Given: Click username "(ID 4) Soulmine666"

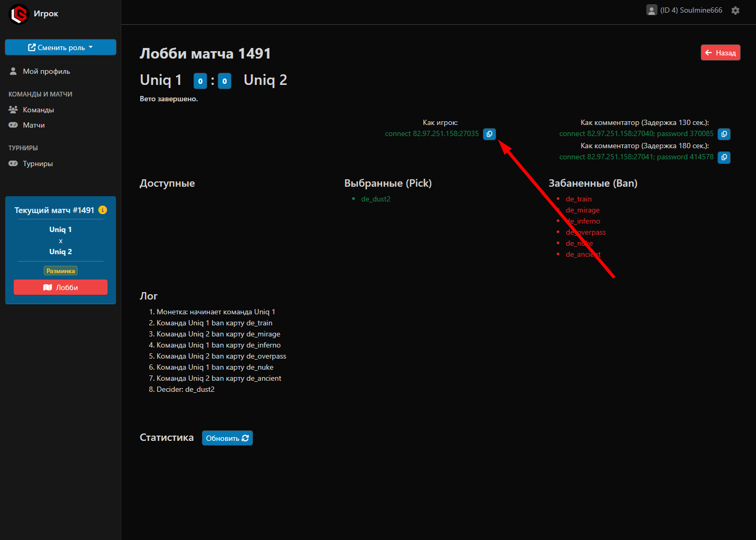Looking at the screenshot, I should [691, 11].
